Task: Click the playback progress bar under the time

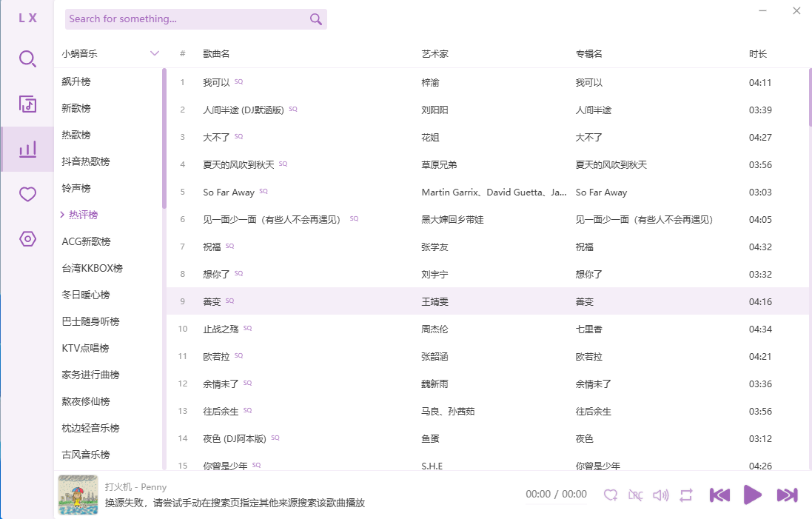Action: pyautogui.click(x=556, y=505)
